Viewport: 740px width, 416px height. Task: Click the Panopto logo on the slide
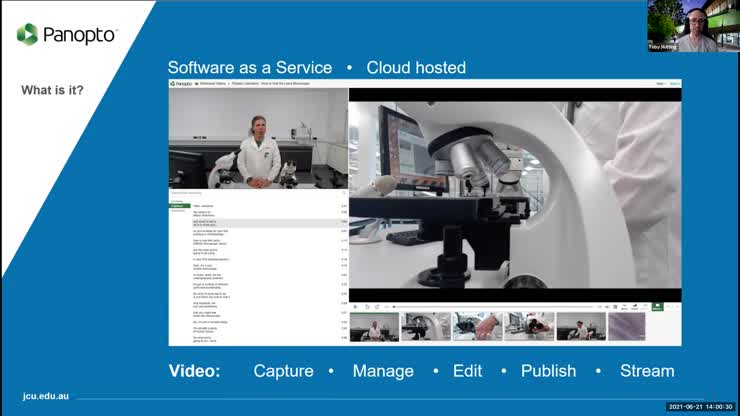pyautogui.click(x=66, y=34)
